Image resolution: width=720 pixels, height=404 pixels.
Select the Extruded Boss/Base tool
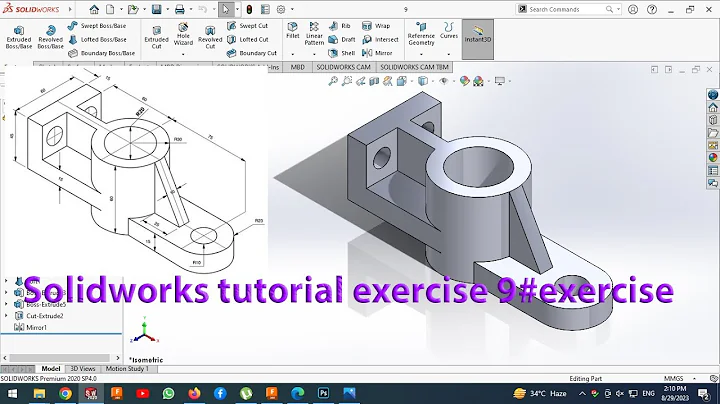pyautogui.click(x=19, y=38)
